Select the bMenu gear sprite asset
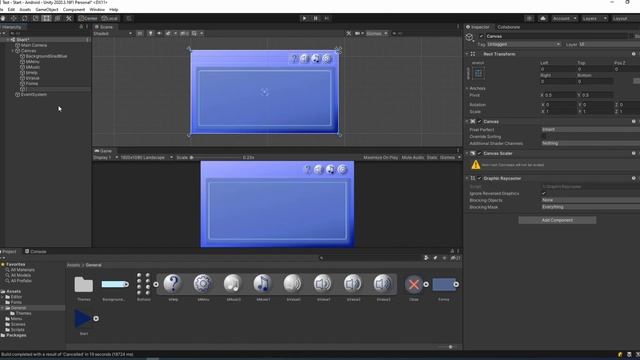640x360 pixels. point(203,284)
